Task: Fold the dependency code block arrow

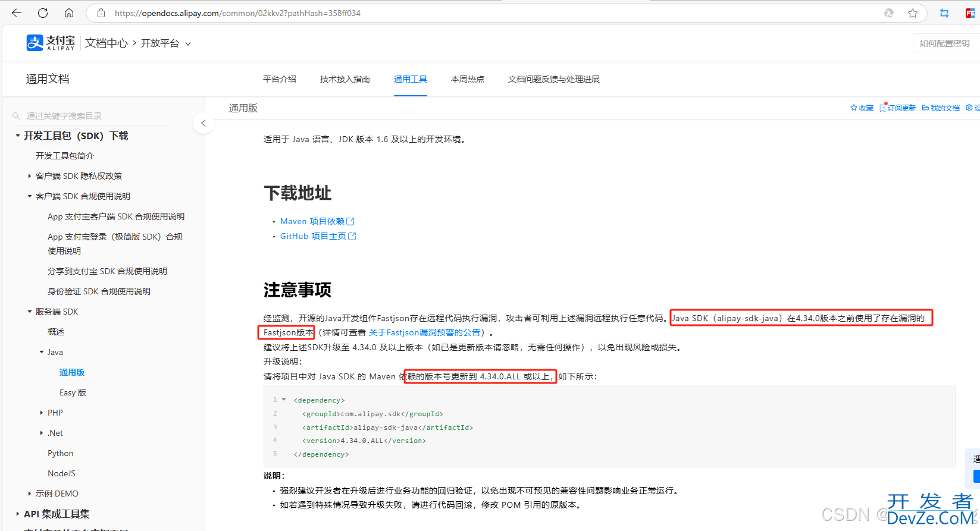Action: tap(284, 400)
